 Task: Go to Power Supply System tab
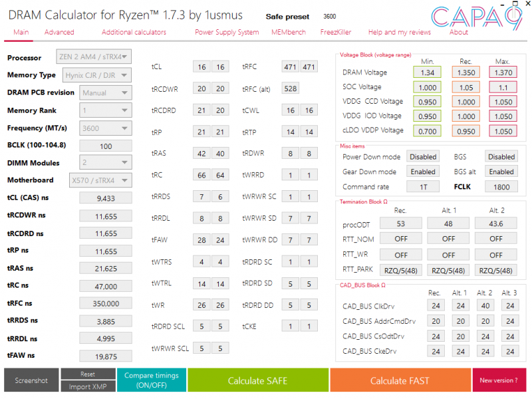[227, 32]
